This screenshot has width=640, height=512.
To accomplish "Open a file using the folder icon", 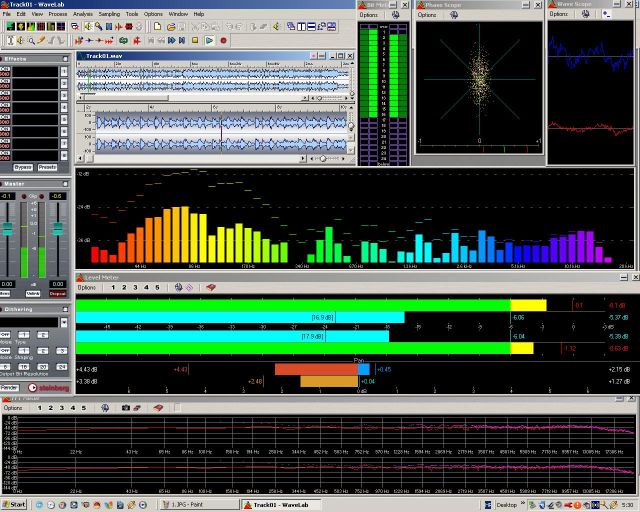I will coord(171,27).
